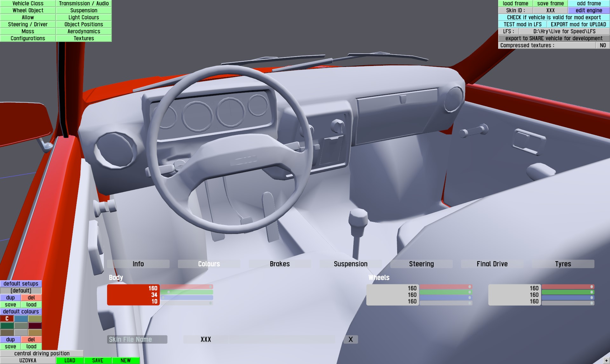Open the Aerodynamics menu section
Image resolution: width=610 pixels, height=364 pixels.
click(84, 31)
